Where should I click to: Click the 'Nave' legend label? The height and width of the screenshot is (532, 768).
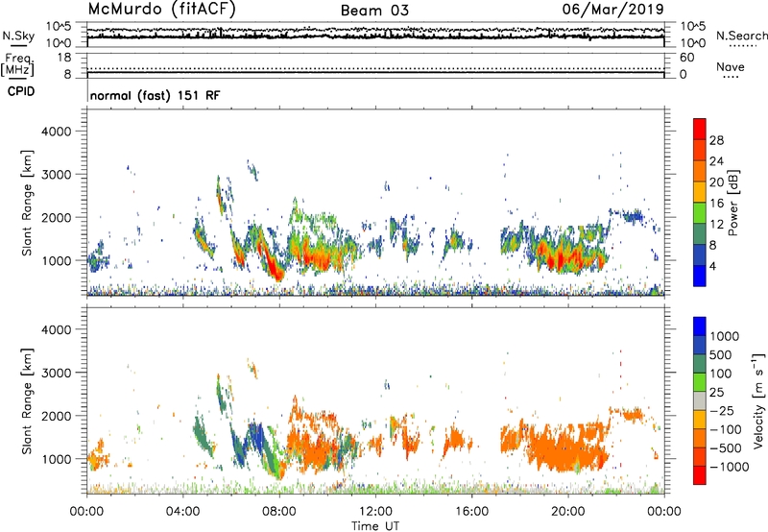pyautogui.click(x=731, y=66)
